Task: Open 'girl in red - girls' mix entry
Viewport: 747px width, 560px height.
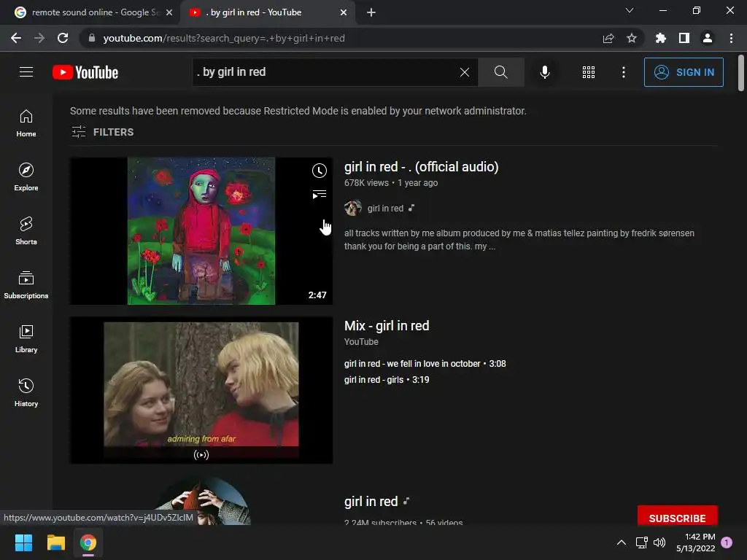Action: click(387, 379)
